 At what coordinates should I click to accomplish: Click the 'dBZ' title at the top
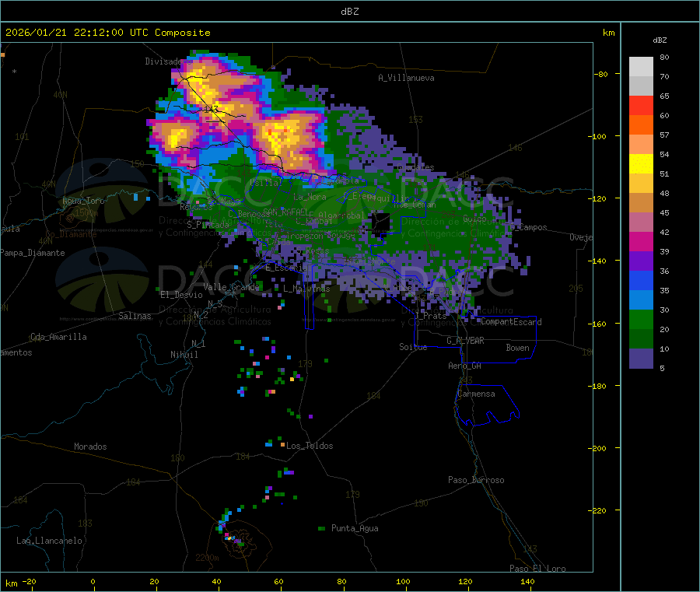coord(349,12)
